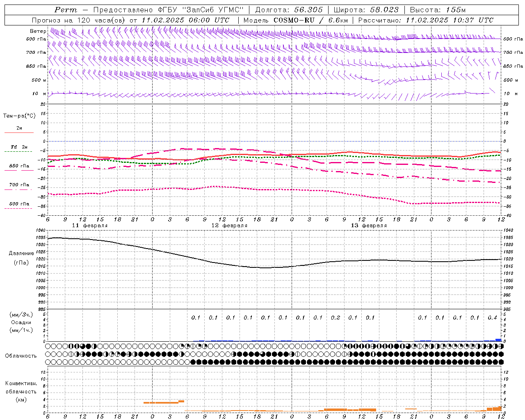Select the 2м temperature legend label

click(19, 128)
